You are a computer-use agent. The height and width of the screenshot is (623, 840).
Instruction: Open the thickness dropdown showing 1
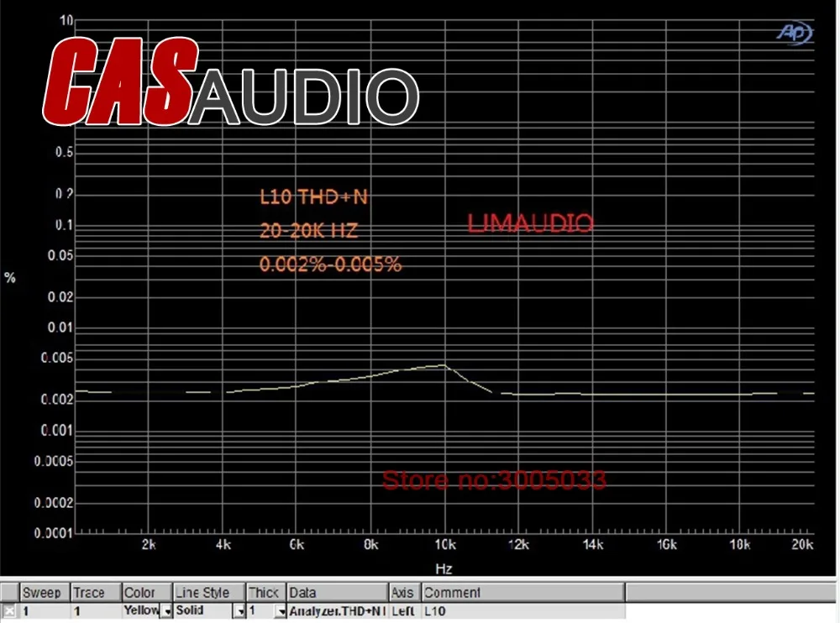click(x=281, y=611)
